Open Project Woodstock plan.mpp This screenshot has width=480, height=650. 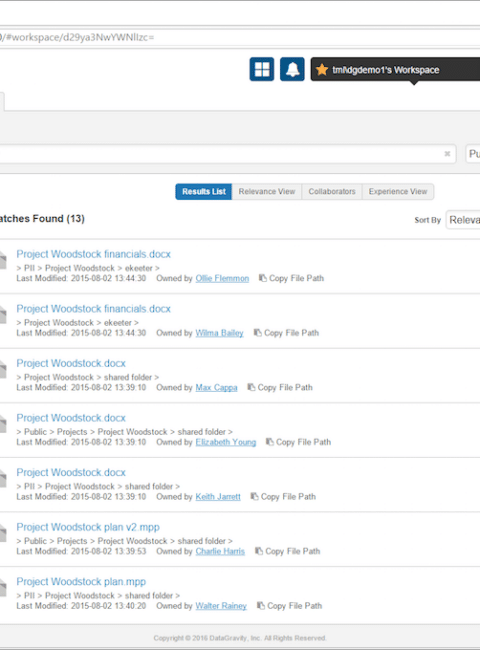(x=81, y=582)
